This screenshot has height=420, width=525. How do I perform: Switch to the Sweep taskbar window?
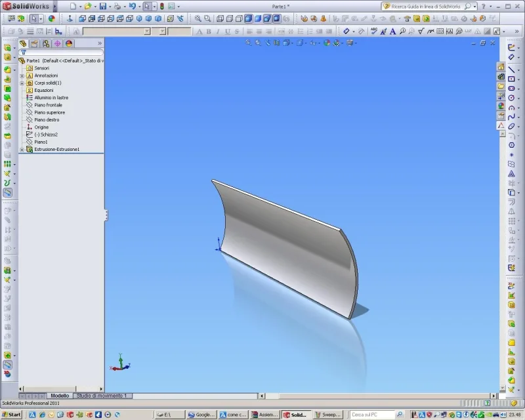(328, 415)
